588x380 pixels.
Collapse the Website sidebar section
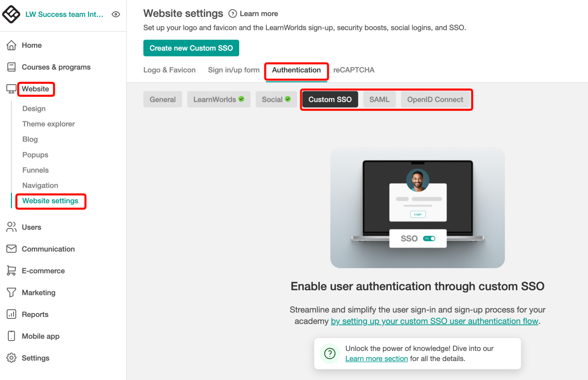click(x=35, y=89)
